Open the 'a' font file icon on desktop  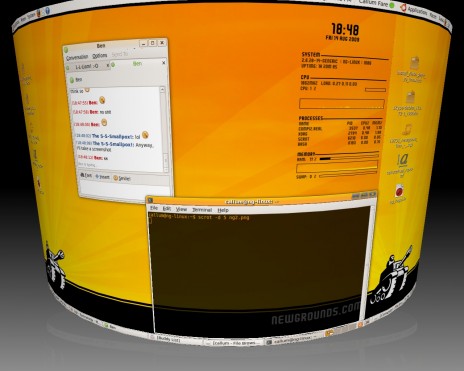(x=403, y=160)
